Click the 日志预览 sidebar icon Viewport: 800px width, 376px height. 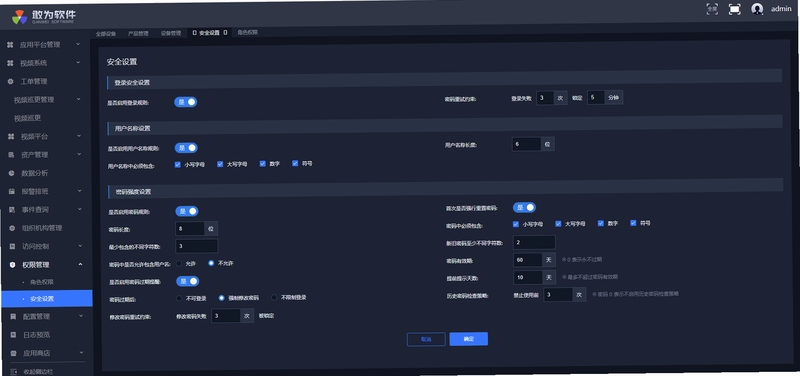[x=13, y=335]
